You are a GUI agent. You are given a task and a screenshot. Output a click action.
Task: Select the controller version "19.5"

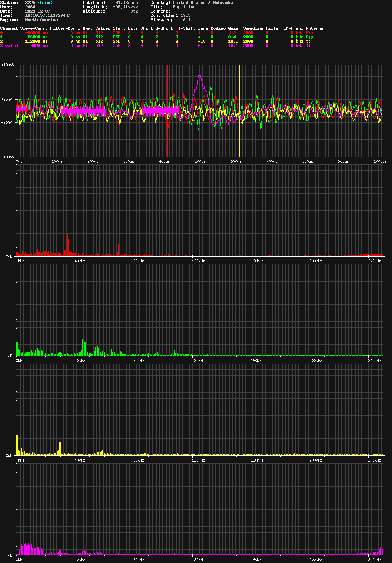[185, 15]
